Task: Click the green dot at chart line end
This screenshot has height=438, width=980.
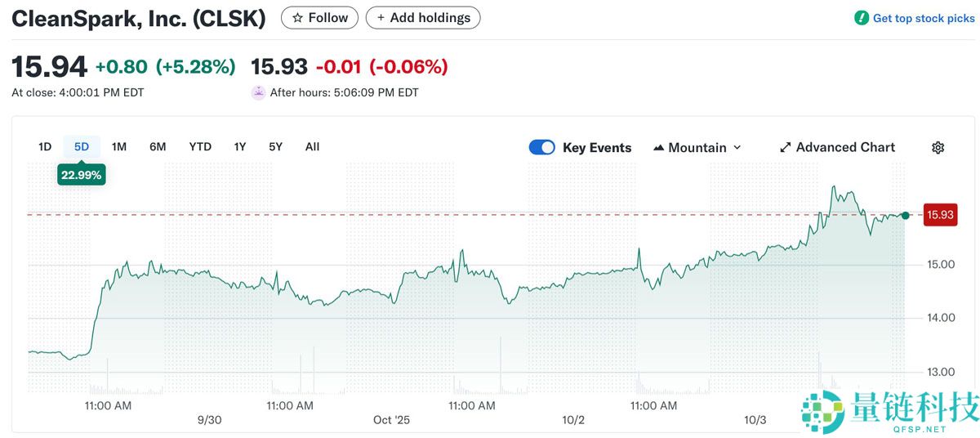Action: (905, 215)
